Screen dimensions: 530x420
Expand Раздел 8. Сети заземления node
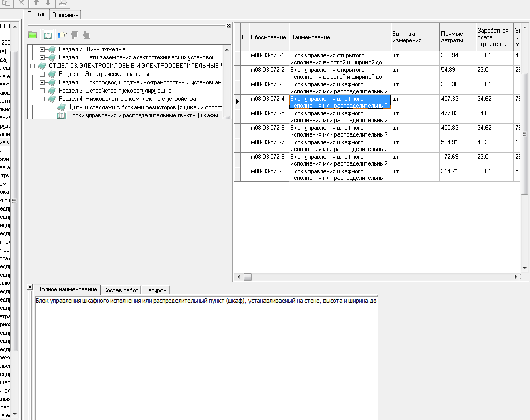pos(42,57)
